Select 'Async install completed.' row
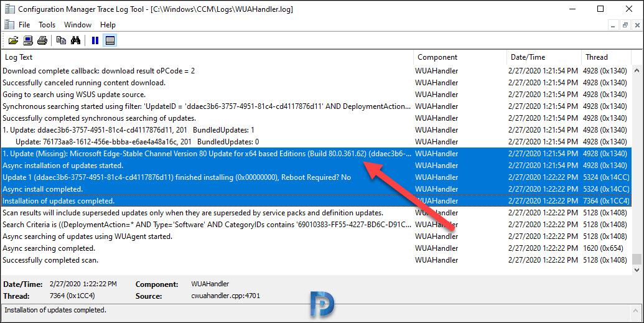644x323 pixels. pyautogui.click(x=316, y=189)
